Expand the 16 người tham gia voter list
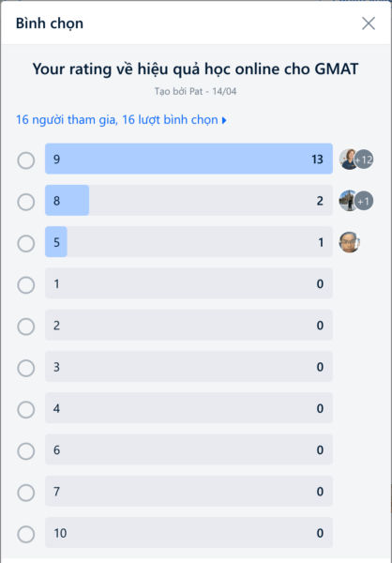 (121, 119)
